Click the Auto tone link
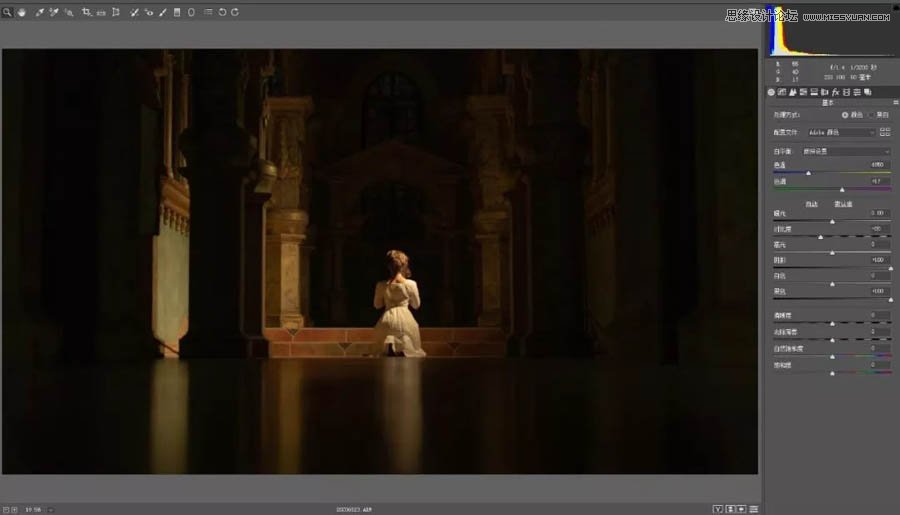This screenshot has height=515, width=900. 811,204
